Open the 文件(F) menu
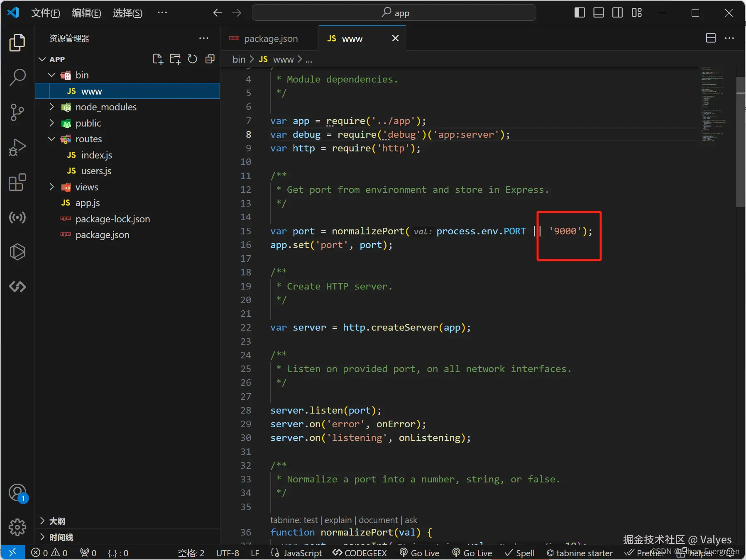This screenshot has height=560, width=746. (x=46, y=13)
